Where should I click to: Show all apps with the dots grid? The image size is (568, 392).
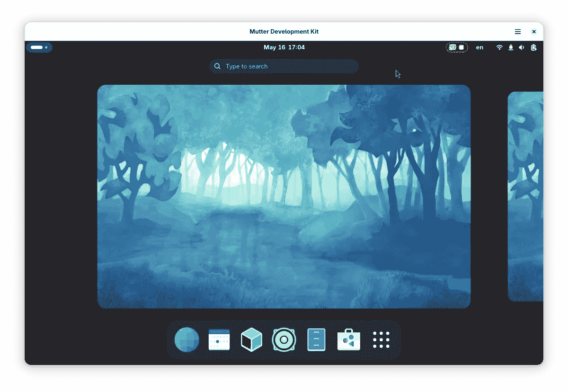(381, 340)
